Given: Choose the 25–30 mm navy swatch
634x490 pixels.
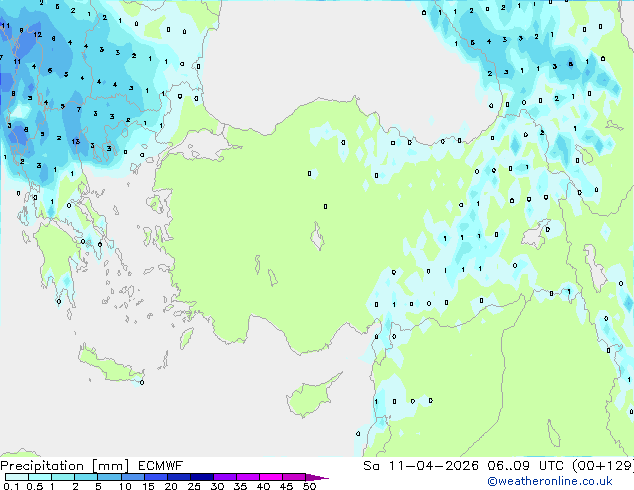Looking at the screenshot, I should (x=202, y=477).
